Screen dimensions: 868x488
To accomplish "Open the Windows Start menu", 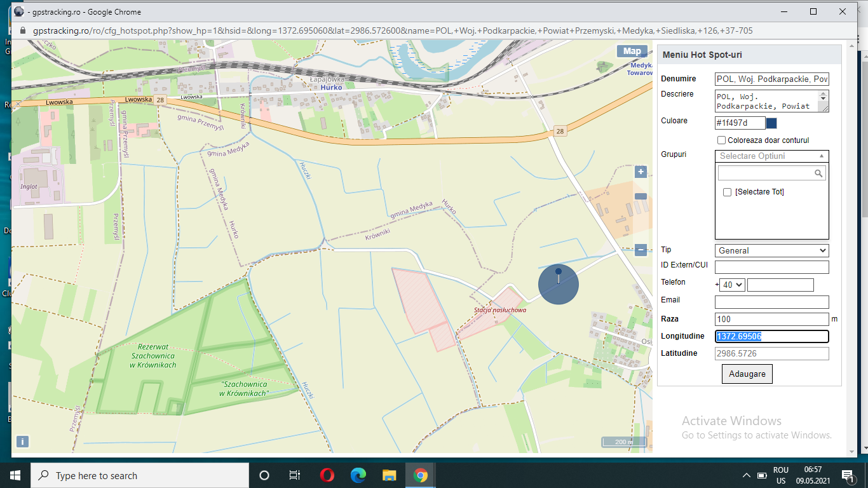I will tap(15, 475).
